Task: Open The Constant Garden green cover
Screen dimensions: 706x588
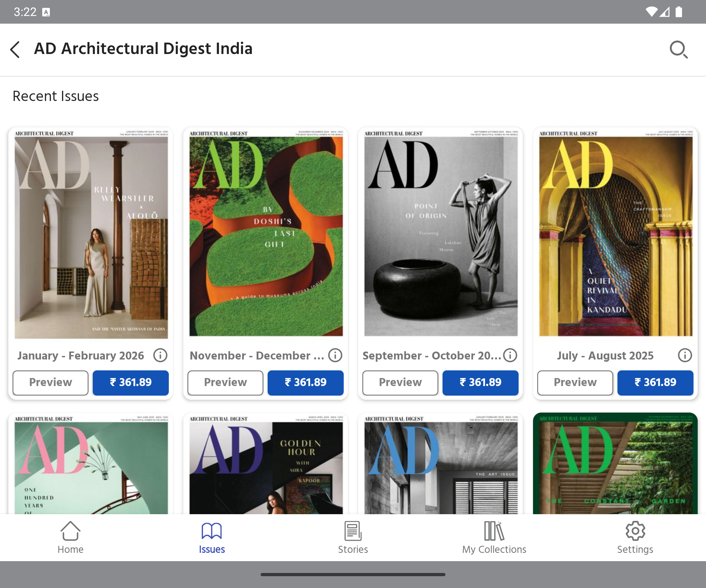Action: (615, 467)
